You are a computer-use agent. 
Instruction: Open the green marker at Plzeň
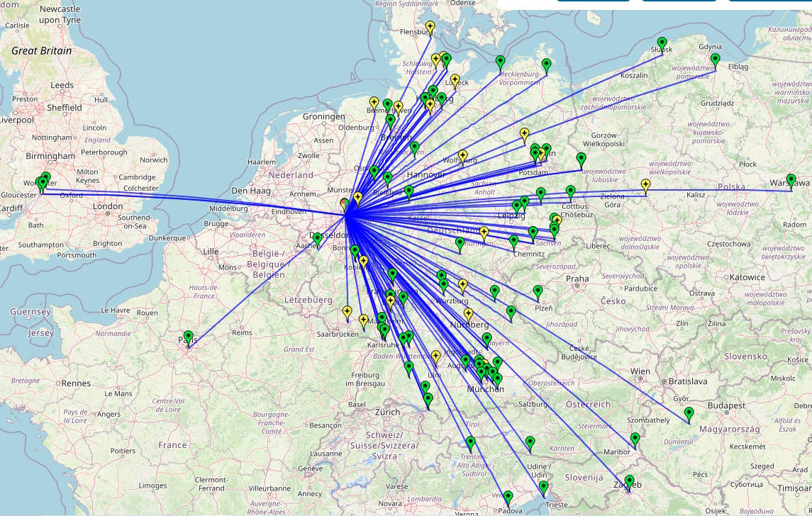[x=538, y=291]
